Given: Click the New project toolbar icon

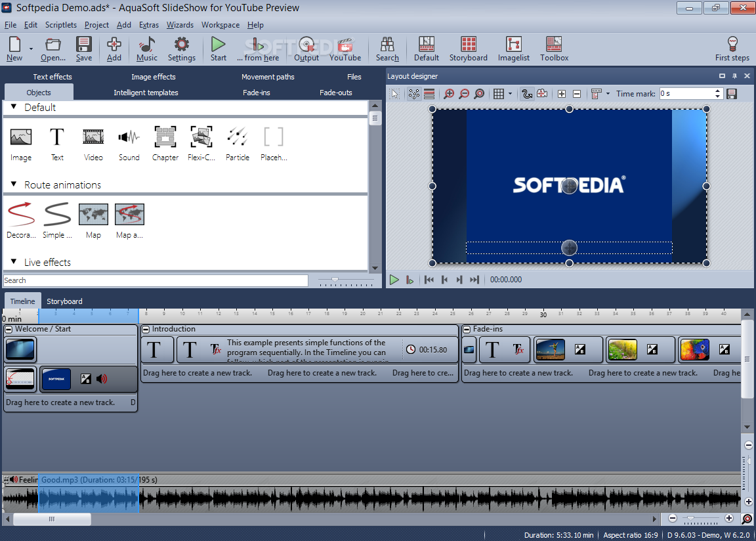Looking at the screenshot, I should coord(14,49).
